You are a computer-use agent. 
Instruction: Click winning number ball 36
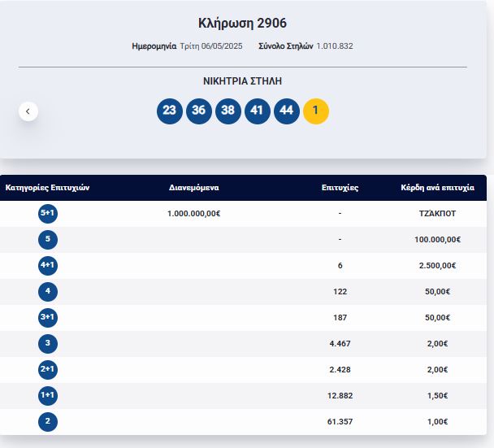199,111
